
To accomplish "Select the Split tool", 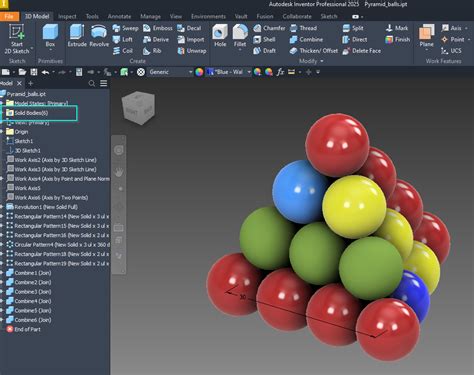I will pyautogui.click(x=353, y=28).
